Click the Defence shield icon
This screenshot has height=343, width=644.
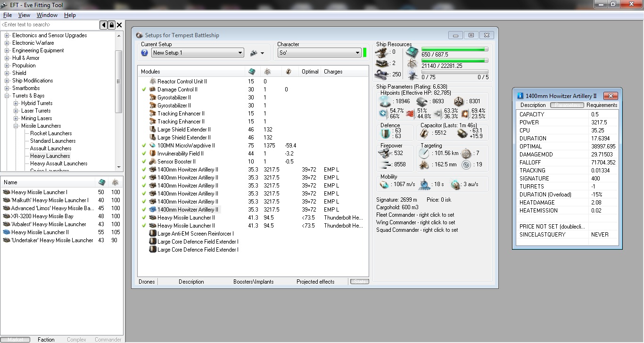click(x=387, y=134)
